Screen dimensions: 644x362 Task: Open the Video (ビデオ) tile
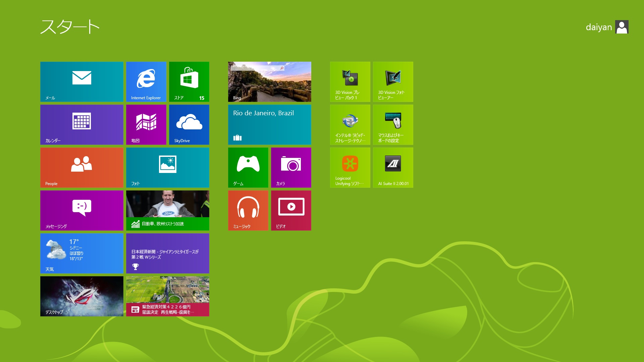pyautogui.click(x=291, y=210)
